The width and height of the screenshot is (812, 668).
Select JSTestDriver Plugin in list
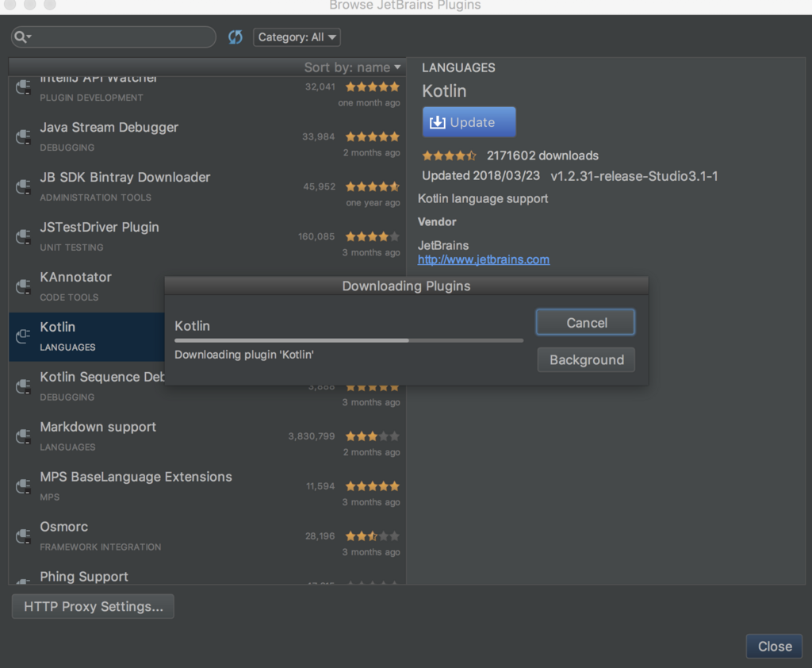[207, 237]
